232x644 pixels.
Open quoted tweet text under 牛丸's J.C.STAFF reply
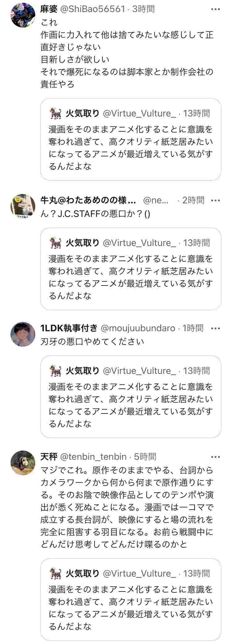pos(131,277)
